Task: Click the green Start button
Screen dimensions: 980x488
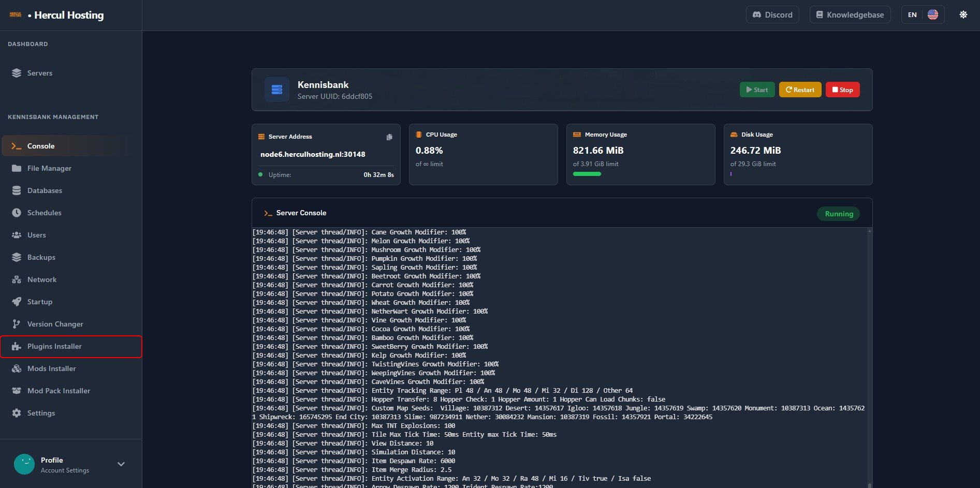Action: point(757,90)
